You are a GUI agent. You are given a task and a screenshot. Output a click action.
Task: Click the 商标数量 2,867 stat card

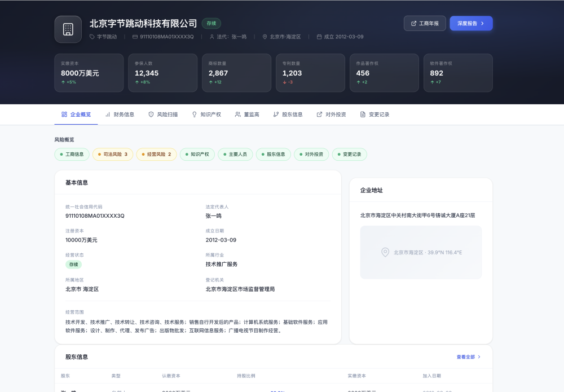(237, 73)
